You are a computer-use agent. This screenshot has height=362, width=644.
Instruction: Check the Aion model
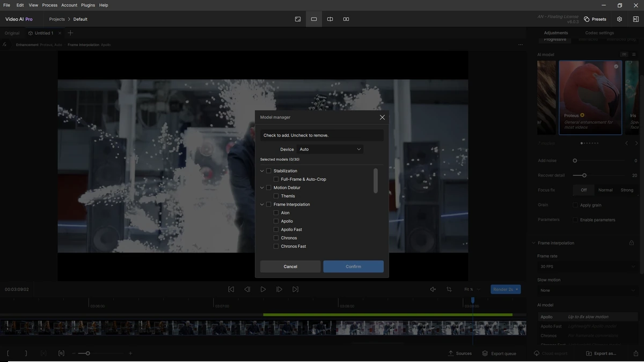[276, 213]
